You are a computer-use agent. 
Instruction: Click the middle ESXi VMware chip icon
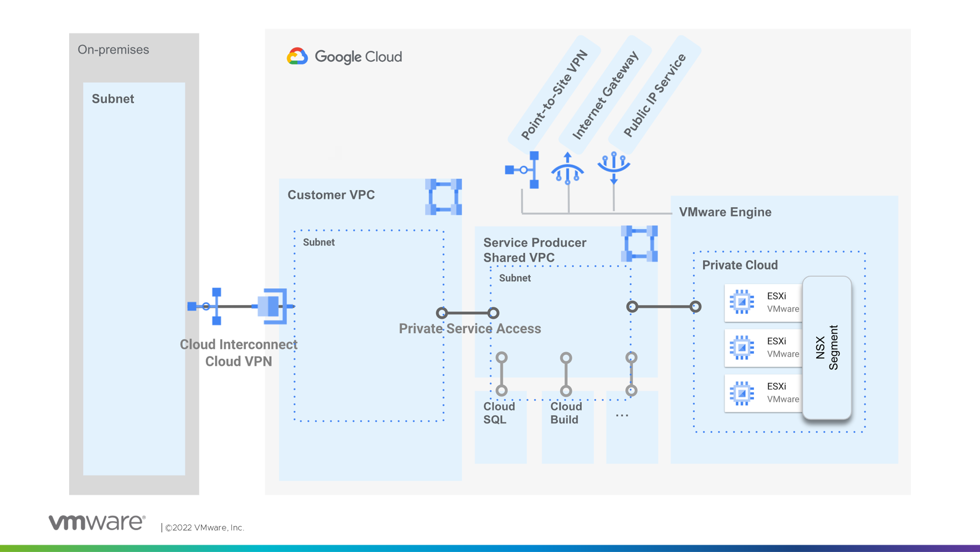pyautogui.click(x=741, y=347)
